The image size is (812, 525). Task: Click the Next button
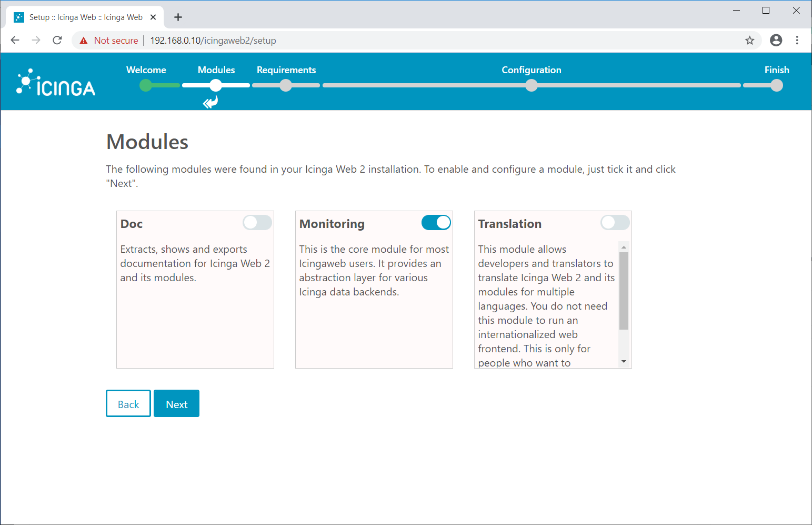point(177,403)
